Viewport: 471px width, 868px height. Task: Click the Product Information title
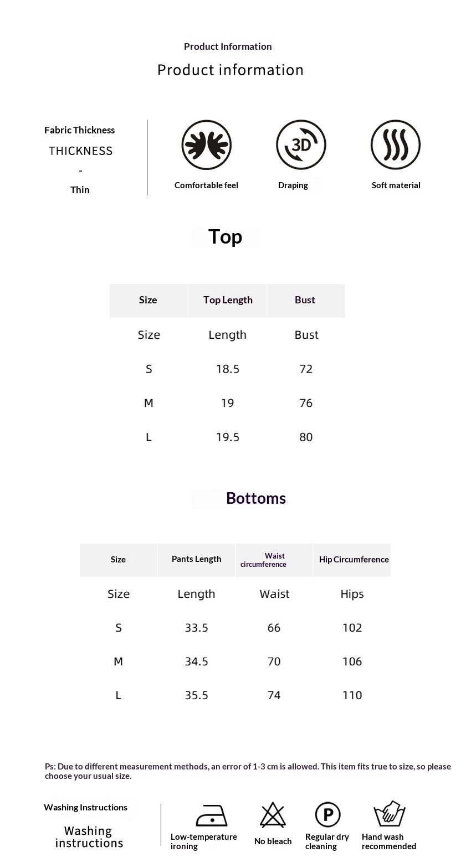[228, 46]
